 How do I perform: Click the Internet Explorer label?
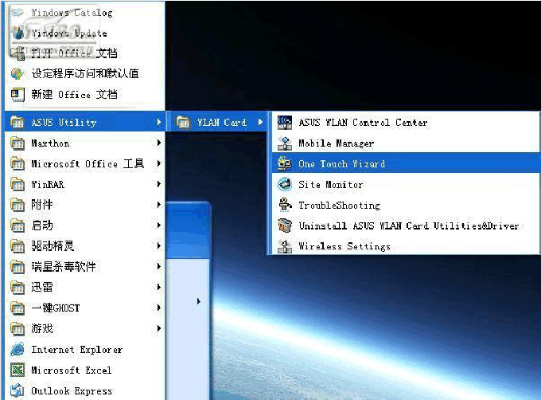click(77, 350)
